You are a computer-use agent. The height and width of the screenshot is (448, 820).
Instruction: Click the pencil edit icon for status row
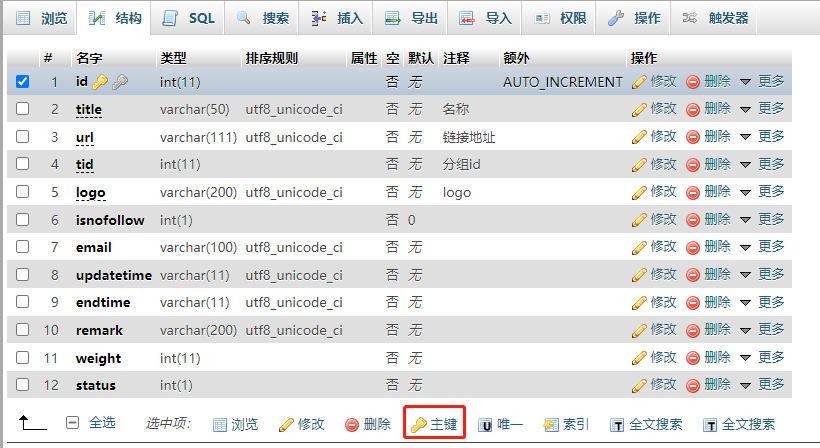(x=640, y=385)
